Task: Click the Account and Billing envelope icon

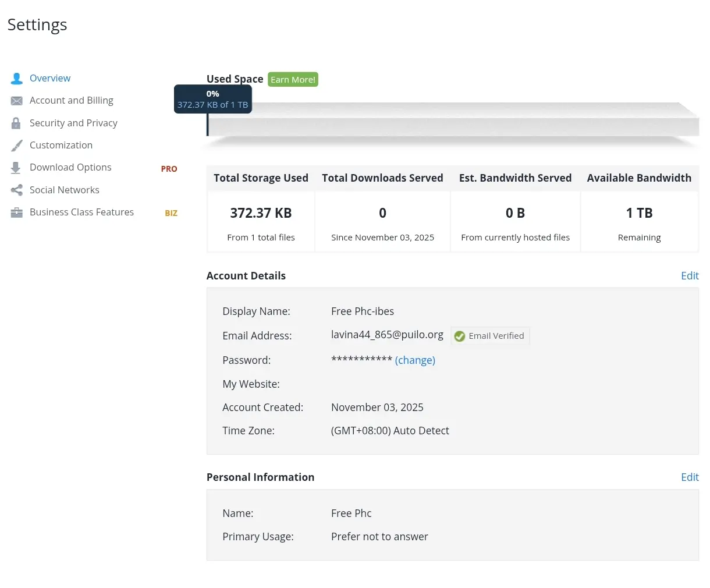Action: coord(16,101)
